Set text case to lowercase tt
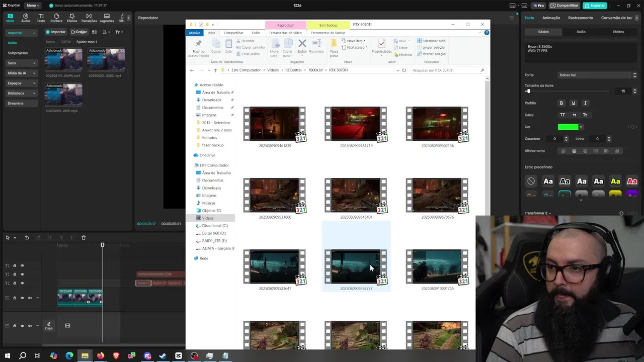 pyautogui.click(x=574, y=115)
